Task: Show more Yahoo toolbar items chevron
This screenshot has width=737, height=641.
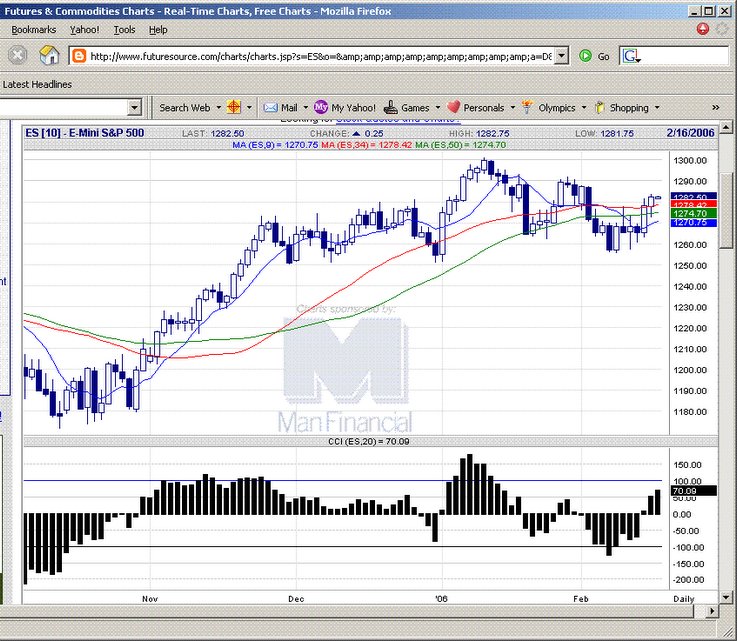Action: click(x=716, y=108)
